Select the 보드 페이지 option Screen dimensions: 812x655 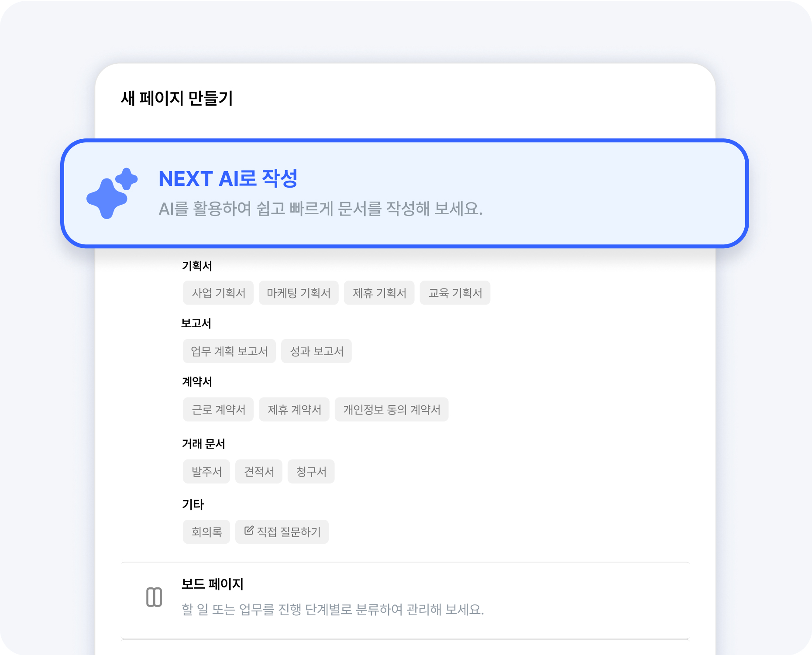click(405, 600)
